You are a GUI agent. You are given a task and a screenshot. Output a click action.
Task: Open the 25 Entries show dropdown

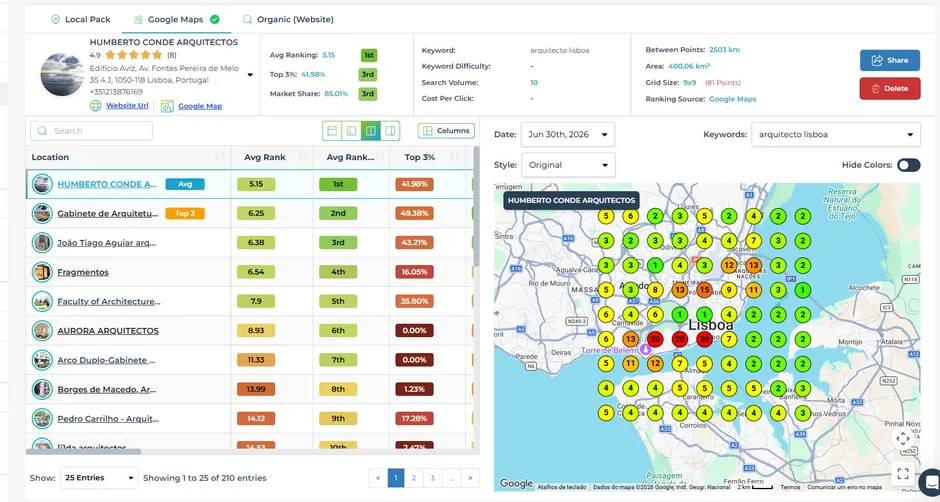point(99,478)
